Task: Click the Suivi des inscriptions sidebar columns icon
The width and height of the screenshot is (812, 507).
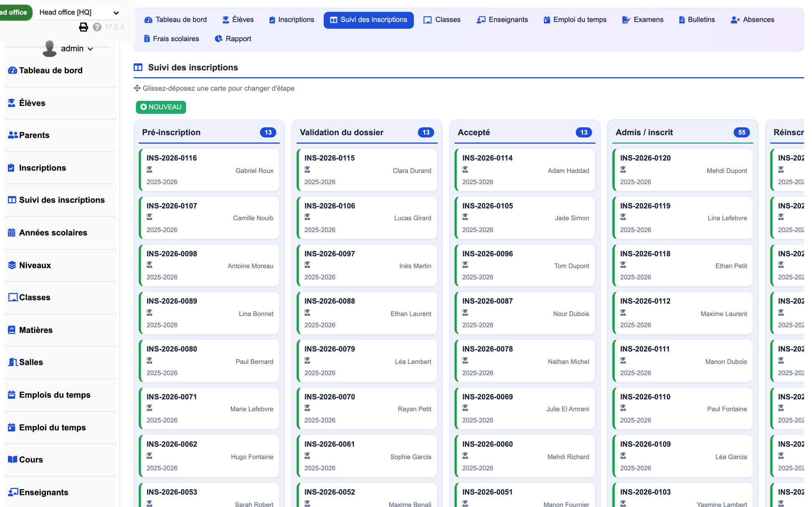Action: tap(12, 200)
